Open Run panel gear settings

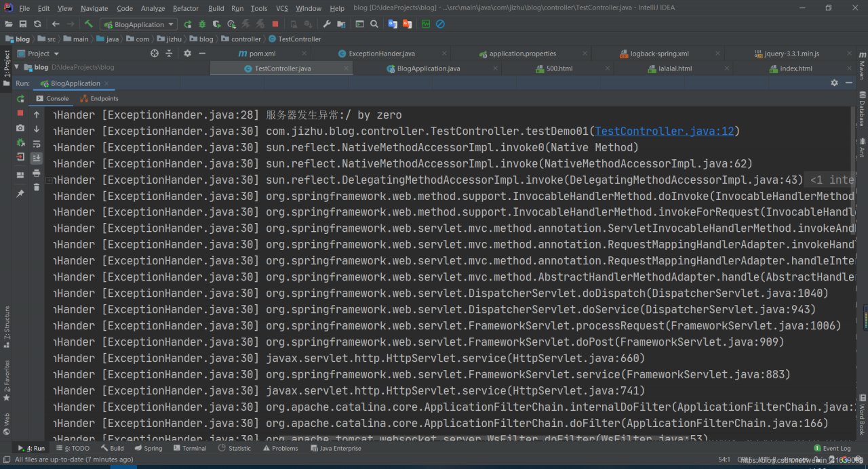834,83
